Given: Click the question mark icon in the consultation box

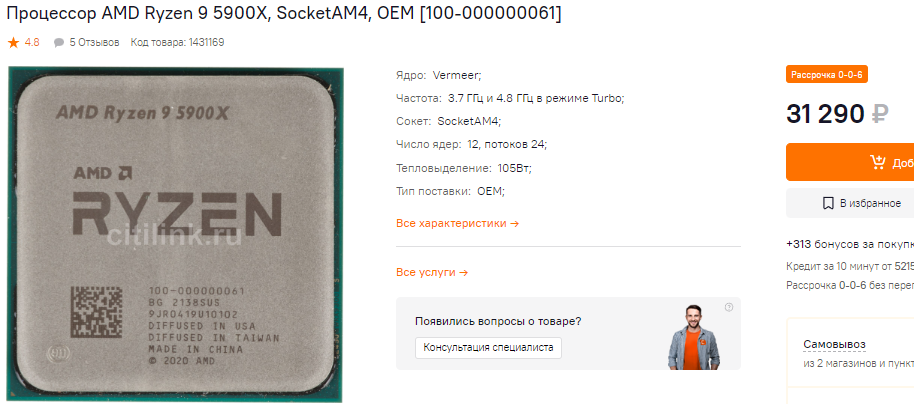Looking at the screenshot, I should tap(729, 307).
